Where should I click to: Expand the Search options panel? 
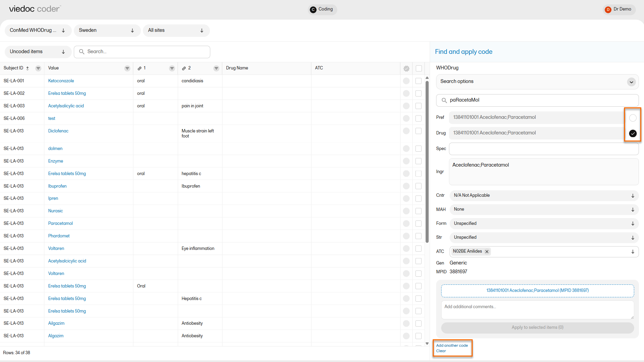pos(631,82)
